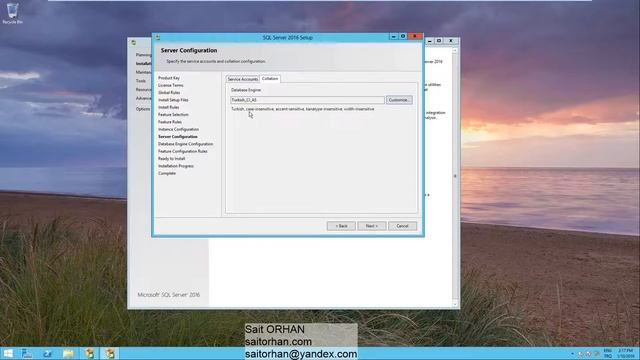Switch to the first SQL Server setup taskbar icon
Image resolution: width=640 pixels, height=360 pixels.
tap(89, 353)
